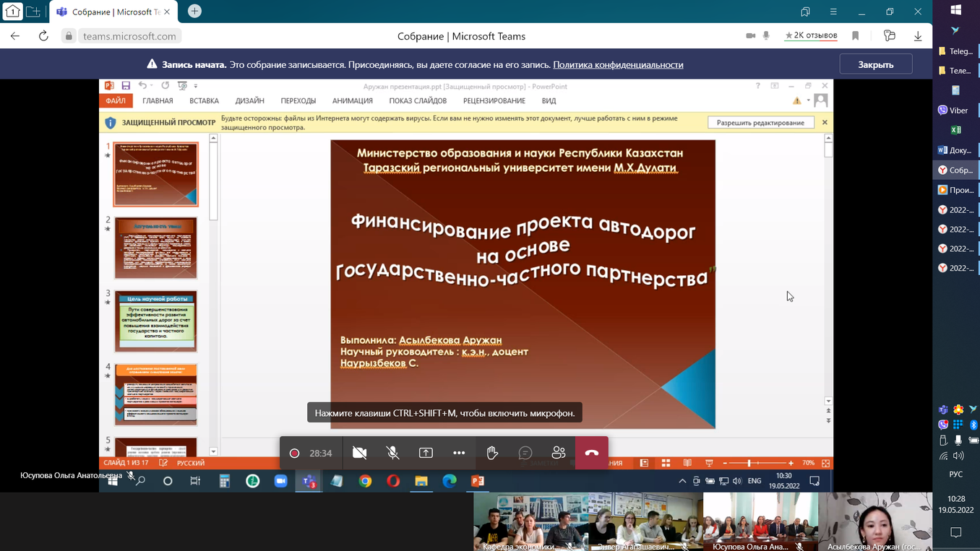The width and height of the screenshot is (980, 551).
Task: Open the ФАЙЛ tab in shared PowerPoint
Action: tap(116, 101)
